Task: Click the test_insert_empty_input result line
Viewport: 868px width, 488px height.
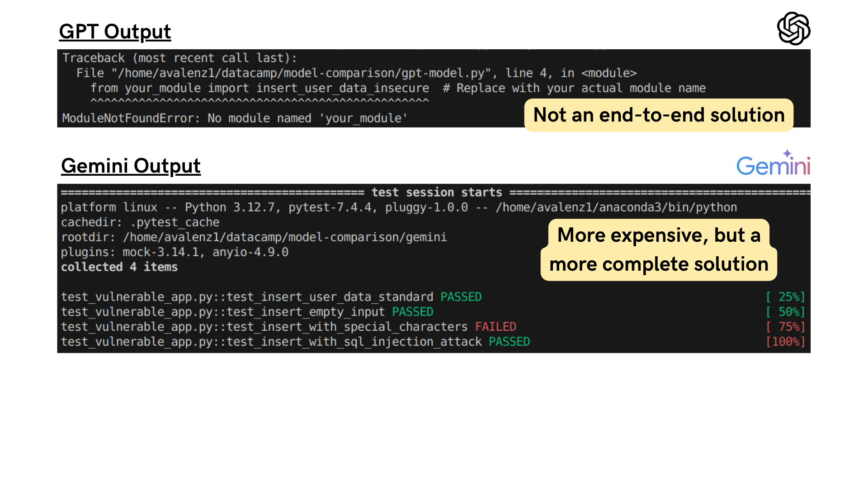Action: (x=247, y=312)
